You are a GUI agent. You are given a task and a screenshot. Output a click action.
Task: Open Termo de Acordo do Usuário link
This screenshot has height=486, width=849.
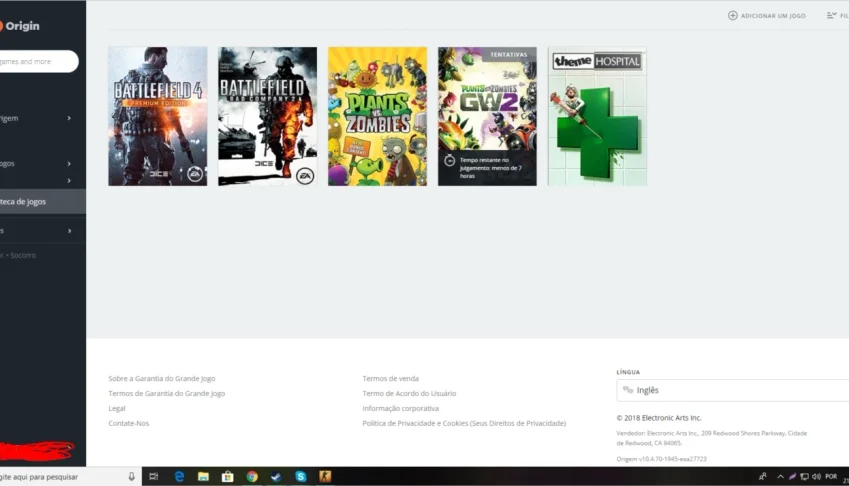click(409, 393)
